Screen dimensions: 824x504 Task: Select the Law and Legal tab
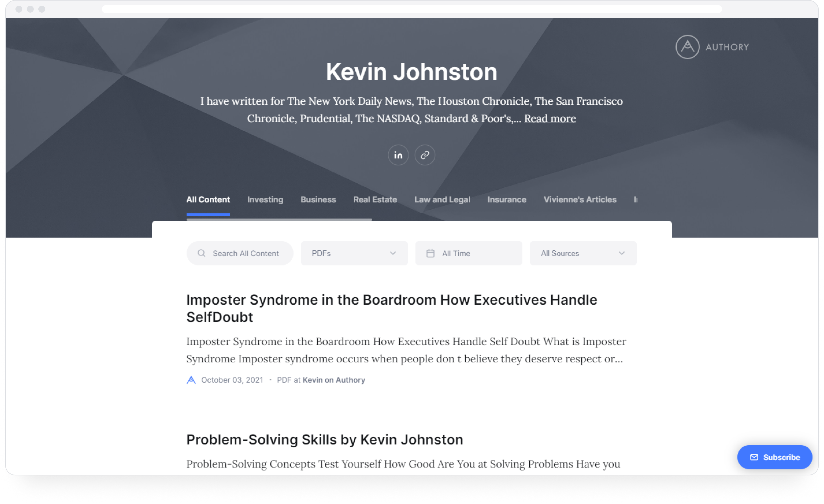[x=442, y=199]
